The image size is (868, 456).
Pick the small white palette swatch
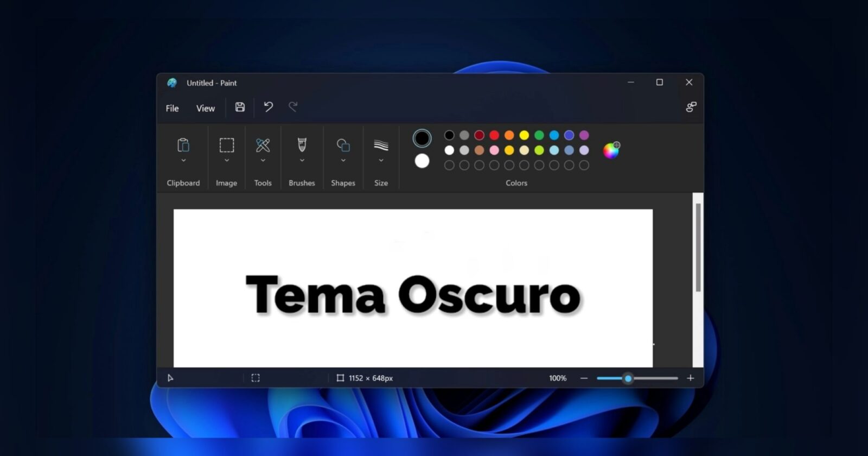pos(449,150)
